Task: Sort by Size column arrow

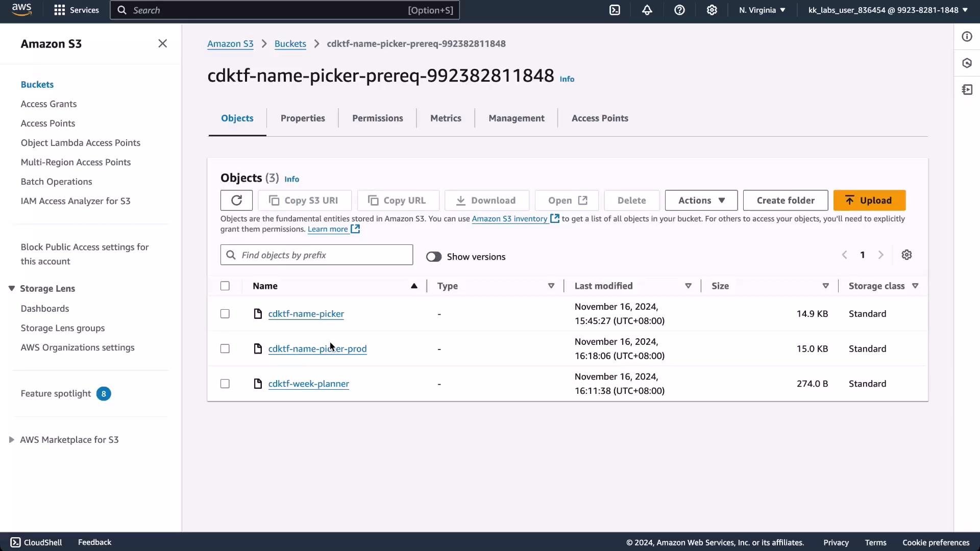Action: 825,286
